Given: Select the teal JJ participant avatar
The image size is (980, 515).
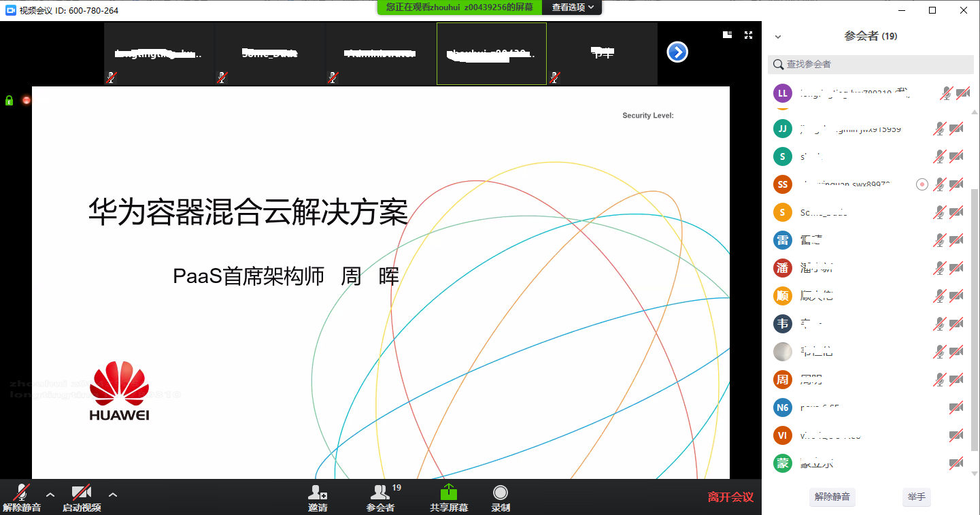Looking at the screenshot, I should pos(783,129).
